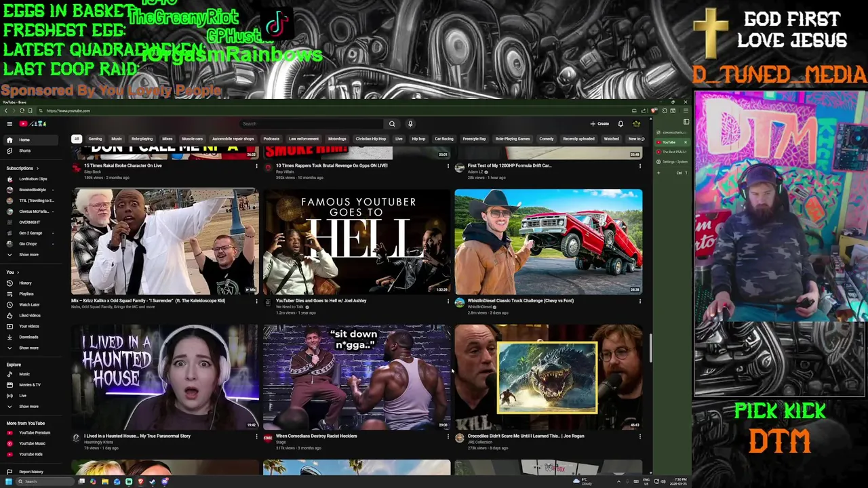Bookmark this page in browser toolbar
Image resolution: width=868 pixels, height=488 pixels.
30,110
